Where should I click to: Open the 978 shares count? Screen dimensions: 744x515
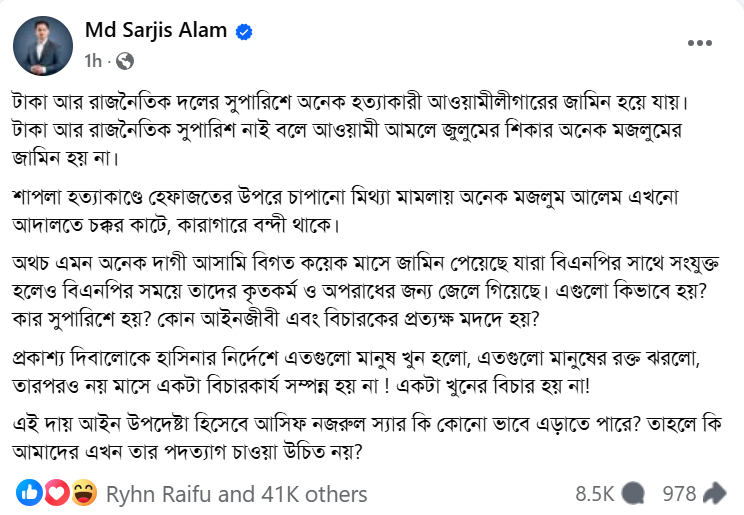pyautogui.click(x=679, y=494)
